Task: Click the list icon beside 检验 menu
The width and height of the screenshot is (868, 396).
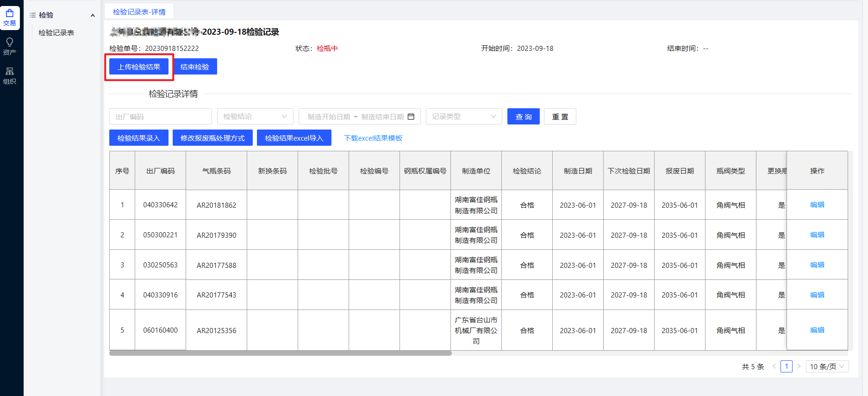Action: pyautogui.click(x=33, y=15)
